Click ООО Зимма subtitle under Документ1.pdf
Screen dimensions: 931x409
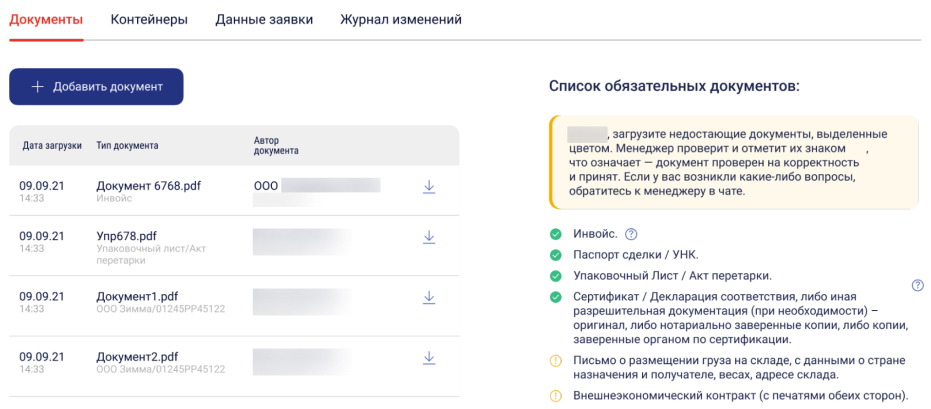pos(161,309)
